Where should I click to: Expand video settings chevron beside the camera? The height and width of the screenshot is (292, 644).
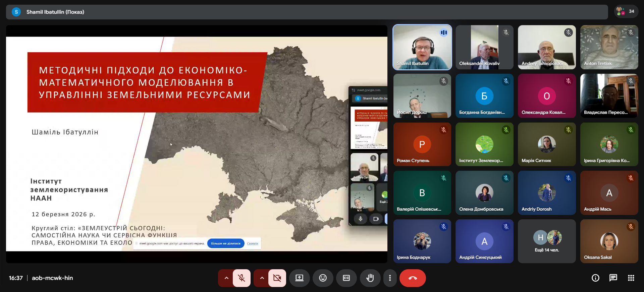[x=262, y=278]
